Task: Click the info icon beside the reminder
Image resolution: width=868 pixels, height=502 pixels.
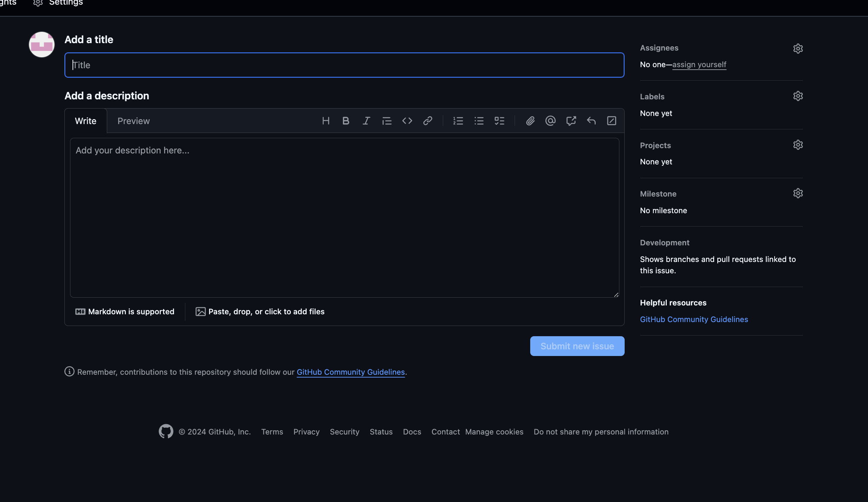Action: (69, 372)
